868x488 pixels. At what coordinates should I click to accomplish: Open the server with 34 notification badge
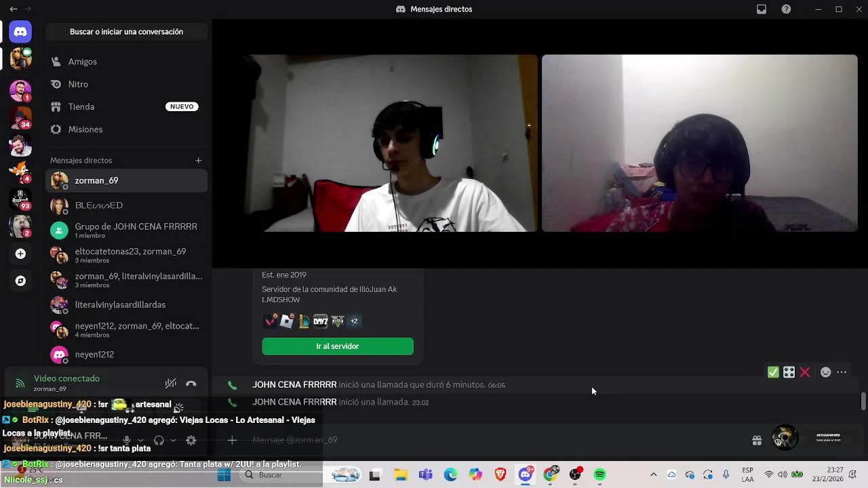(20, 117)
